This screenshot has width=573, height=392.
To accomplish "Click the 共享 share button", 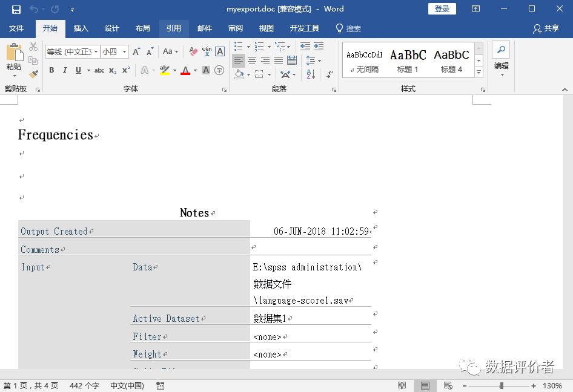I will 546,28.
